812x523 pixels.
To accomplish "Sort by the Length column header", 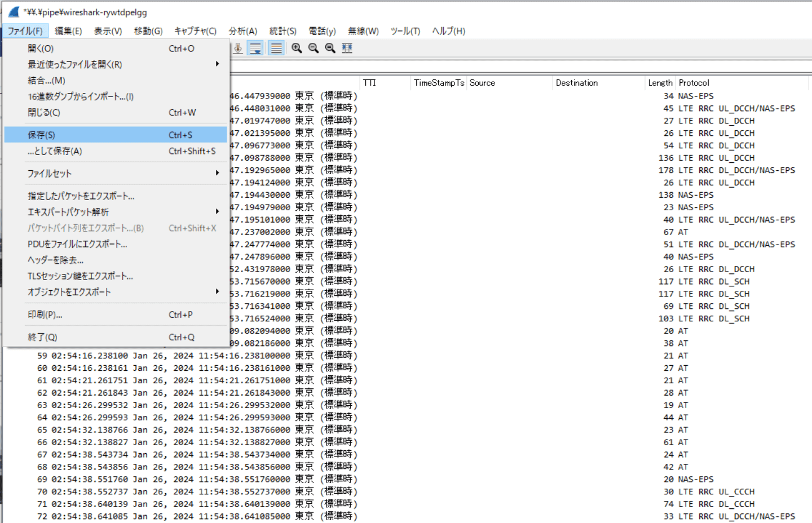I will coord(660,83).
